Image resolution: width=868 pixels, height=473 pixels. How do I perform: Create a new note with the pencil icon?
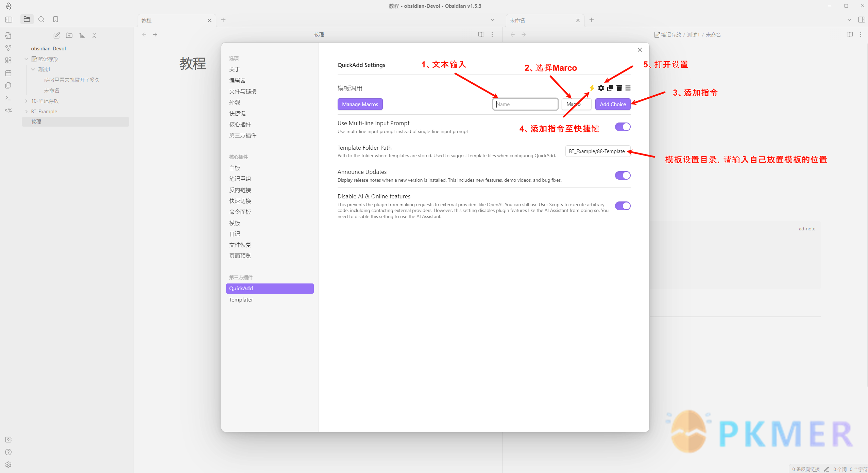click(x=56, y=35)
